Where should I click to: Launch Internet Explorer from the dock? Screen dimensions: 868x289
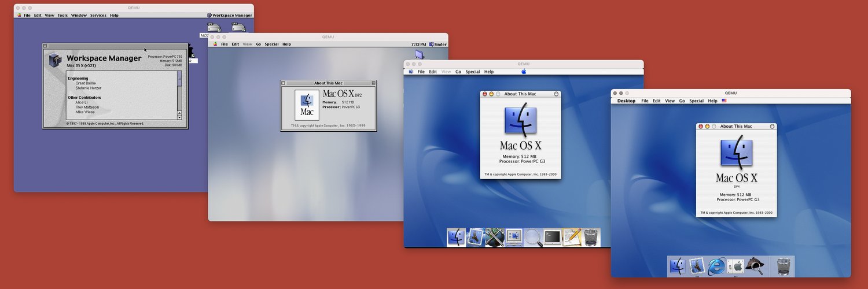click(x=716, y=266)
